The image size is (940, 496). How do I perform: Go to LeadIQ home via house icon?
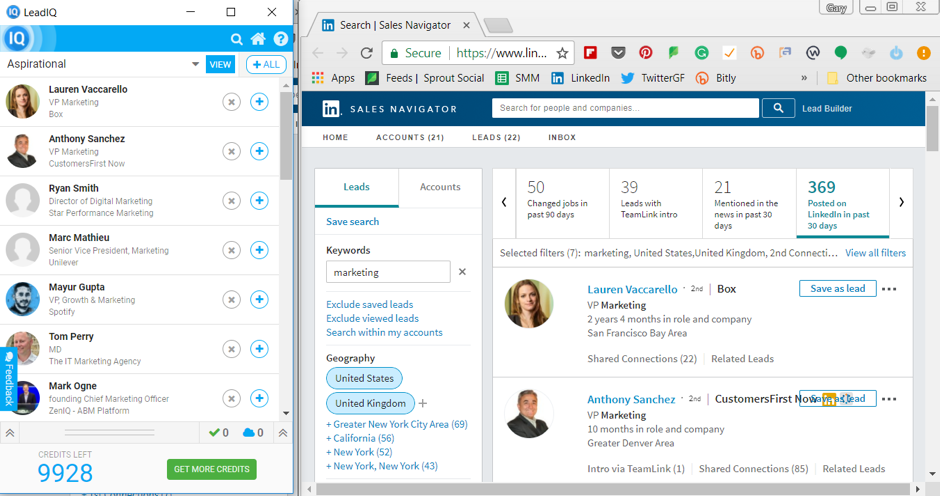coord(258,40)
